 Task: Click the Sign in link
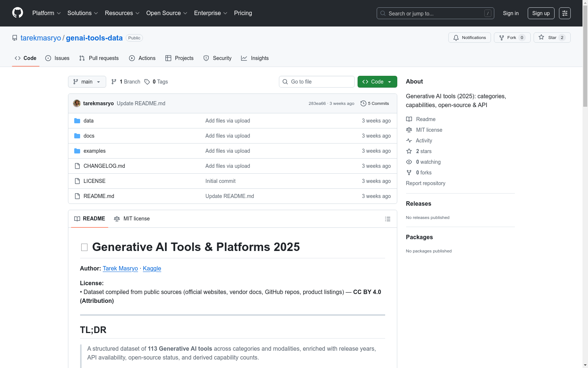pyautogui.click(x=511, y=13)
